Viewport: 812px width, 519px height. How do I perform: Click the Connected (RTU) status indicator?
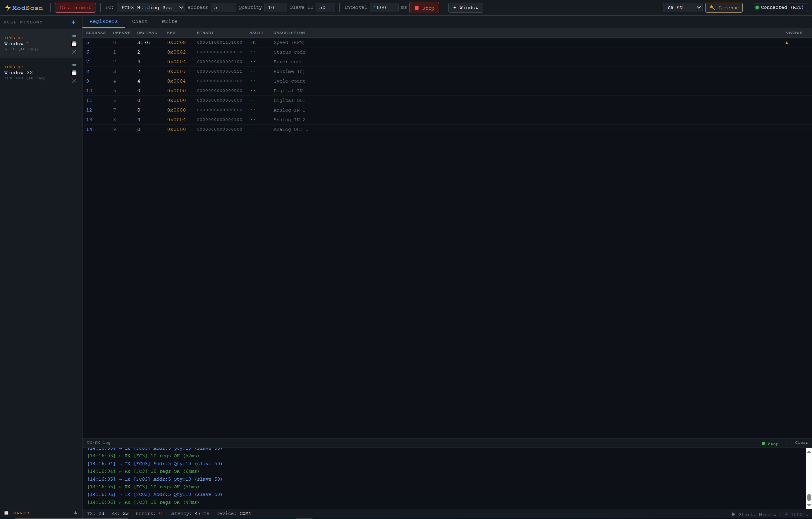click(x=779, y=7)
